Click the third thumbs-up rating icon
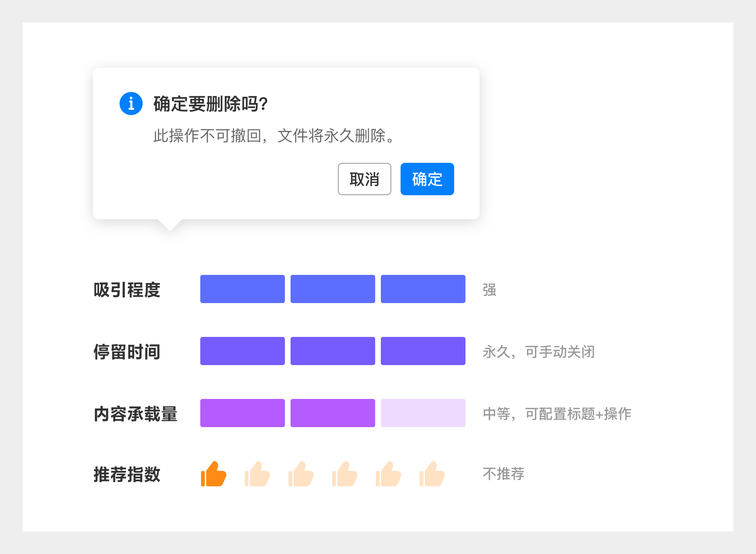The height and width of the screenshot is (554, 756). point(301,474)
